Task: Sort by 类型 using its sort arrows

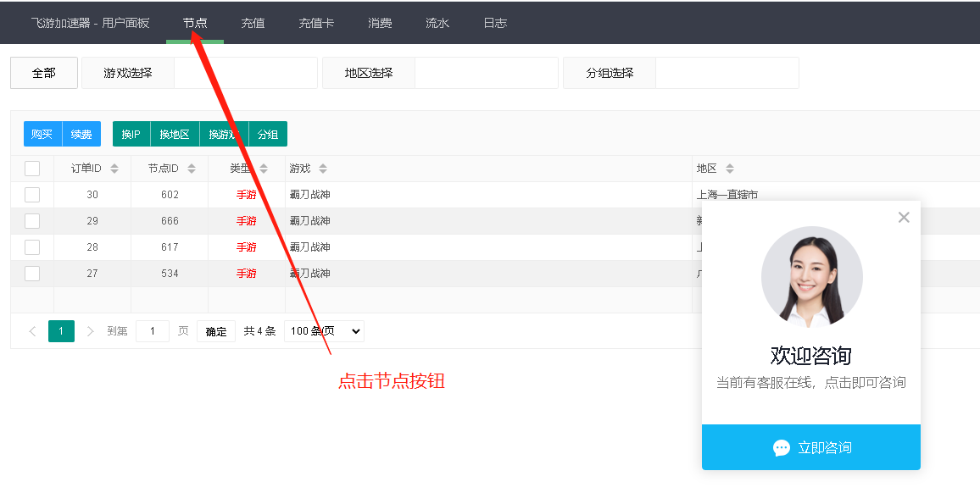Action: point(264,169)
